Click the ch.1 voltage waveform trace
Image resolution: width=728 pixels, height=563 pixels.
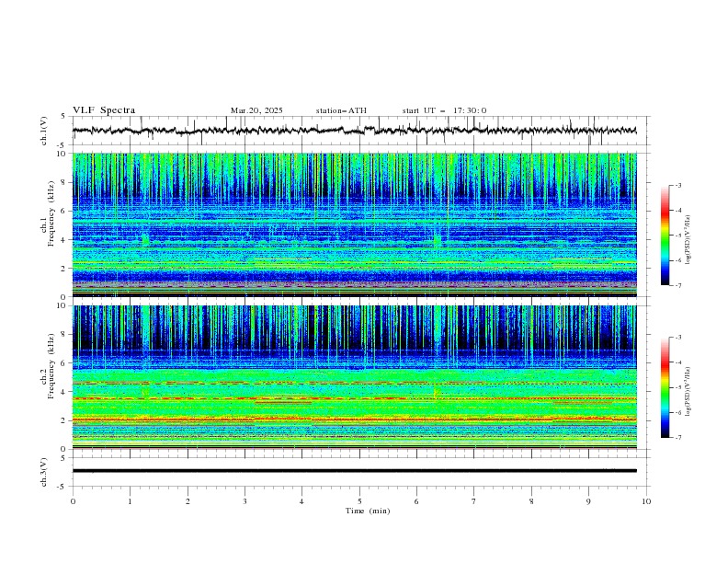click(354, 131)
